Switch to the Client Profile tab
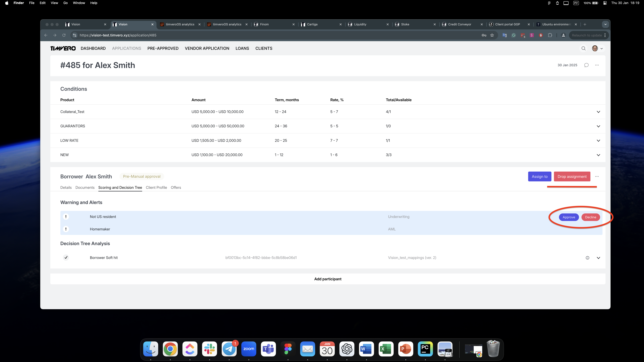The width and height of the screenshot is (644, 362). click(156, 188)
